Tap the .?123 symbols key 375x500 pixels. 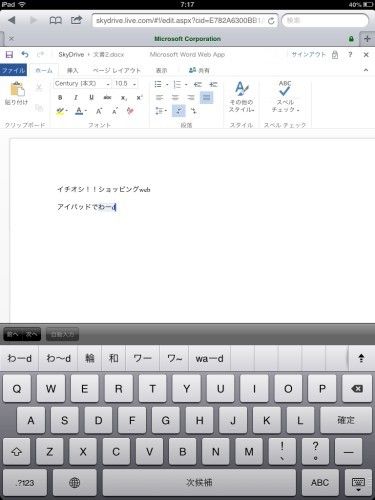25,482
